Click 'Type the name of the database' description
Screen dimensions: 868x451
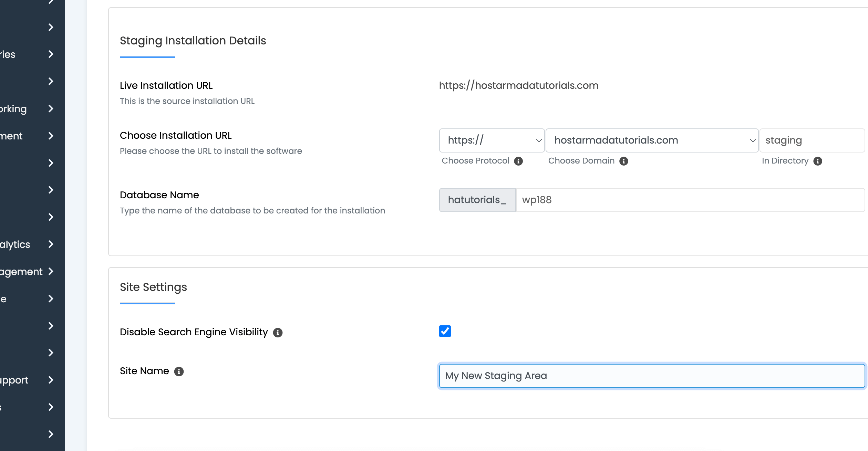coord(252,210)
